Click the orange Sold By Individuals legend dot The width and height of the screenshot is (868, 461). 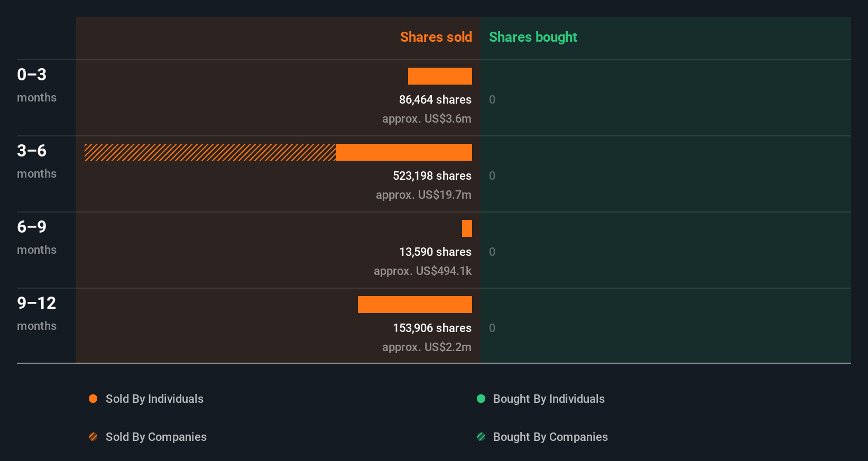pyautogui.click(x=93, y=399)
